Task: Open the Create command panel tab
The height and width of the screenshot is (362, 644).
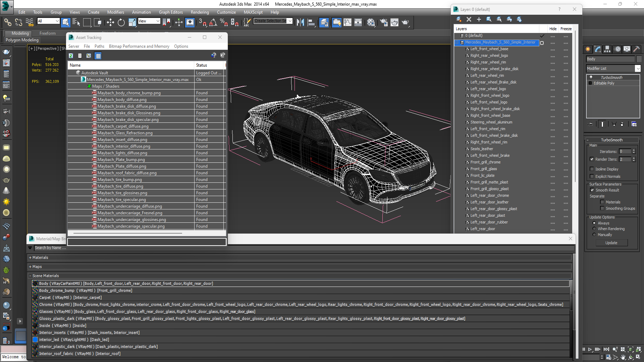Action: [x=588, y=49]
